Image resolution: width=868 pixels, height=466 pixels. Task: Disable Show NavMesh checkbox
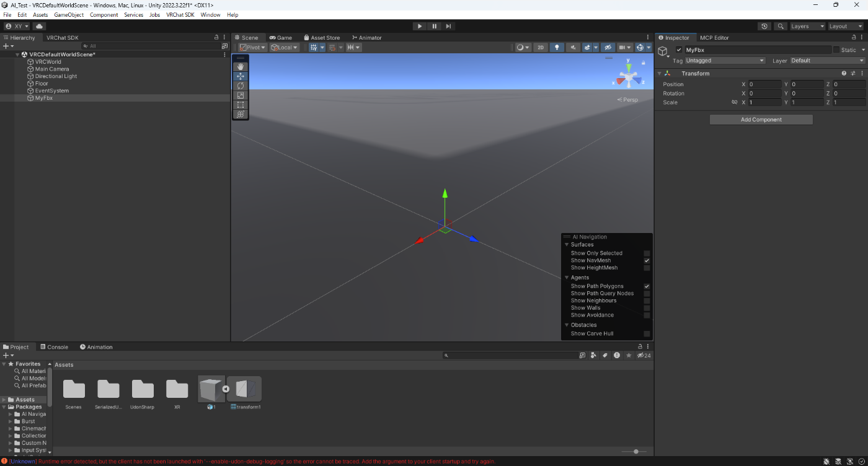[x=647, y=260]
